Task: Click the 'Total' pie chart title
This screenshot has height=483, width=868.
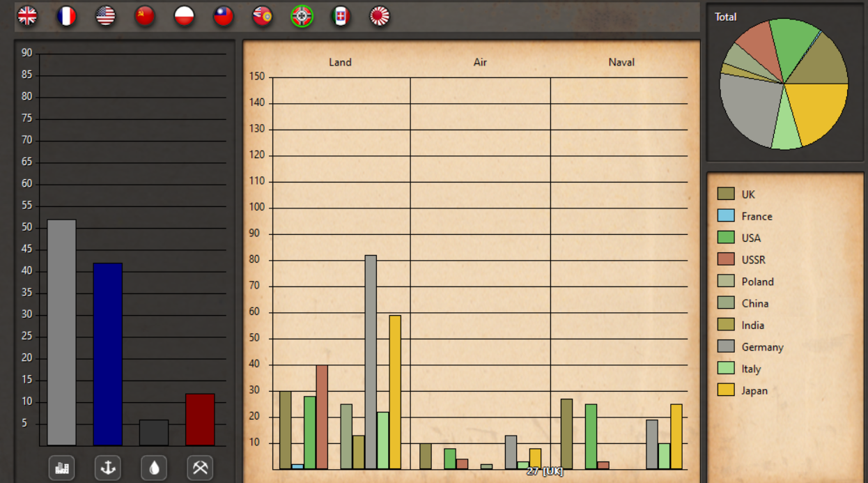Action: [725, 17]
